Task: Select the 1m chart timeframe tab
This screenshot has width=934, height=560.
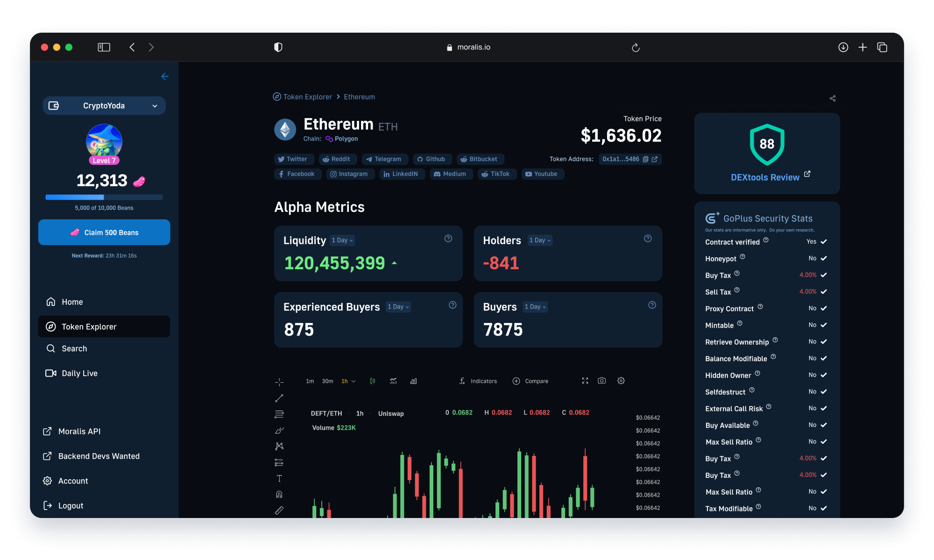Action: (308, 380)
